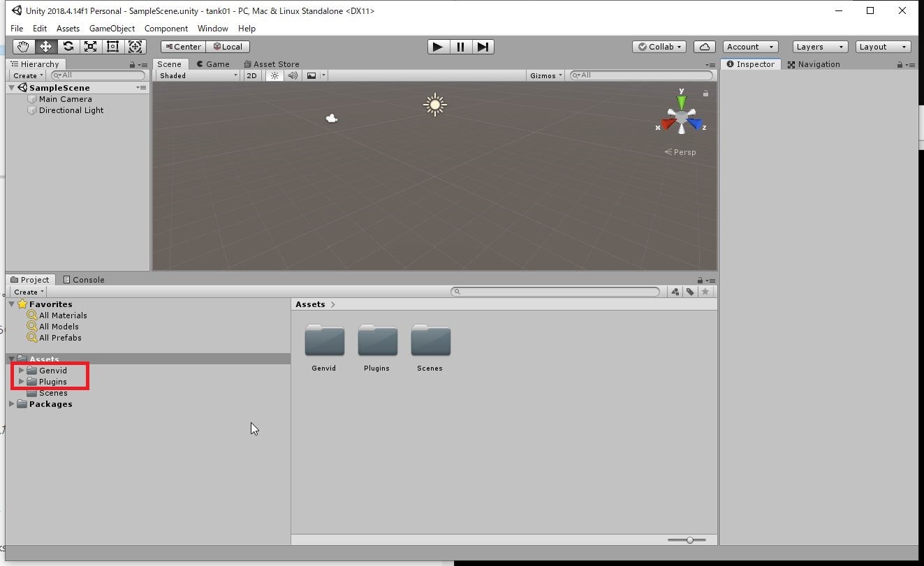
Task: Switch to the Console tab
Action: pos(84,280)
